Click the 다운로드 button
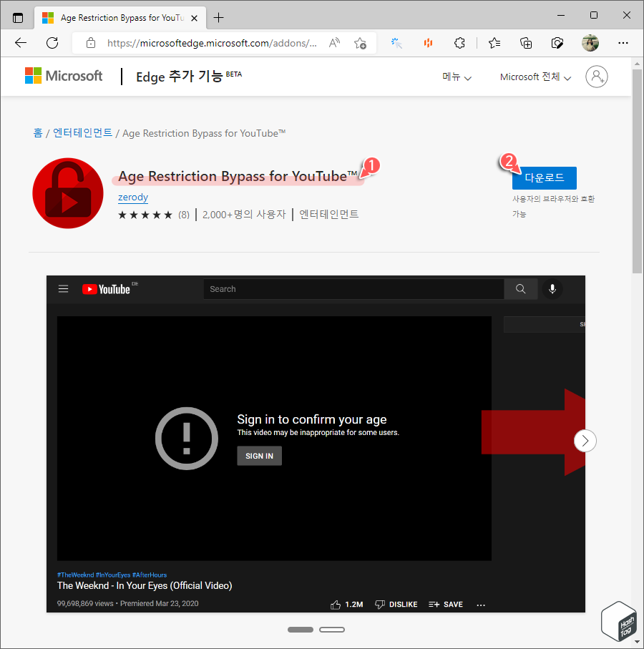 pyautogui.click(x=545, y=178)
